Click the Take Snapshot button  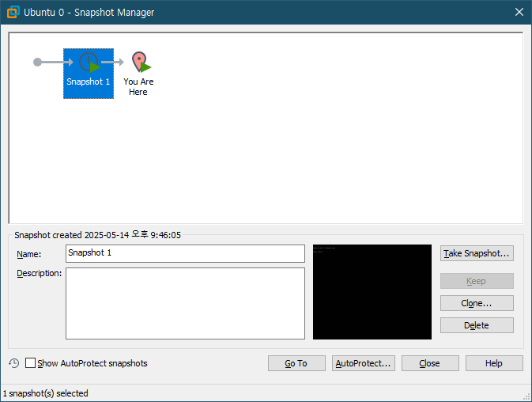point(477,253)
